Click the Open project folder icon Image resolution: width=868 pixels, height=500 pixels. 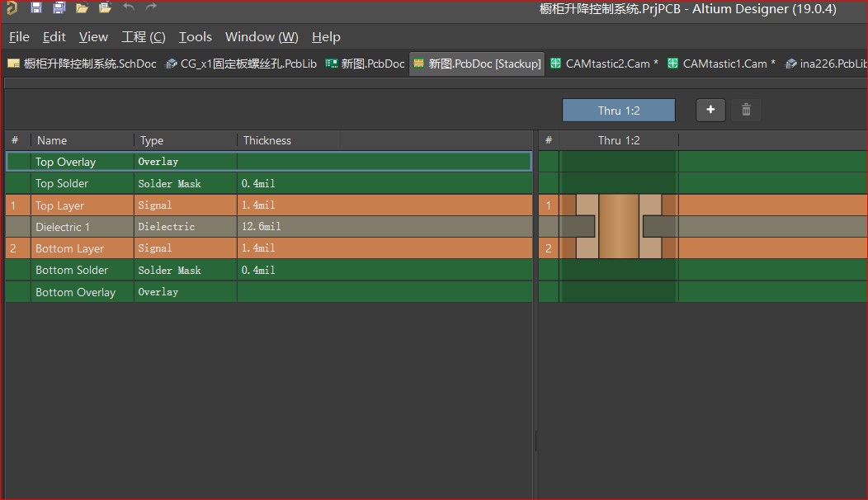tap(105, 7)
